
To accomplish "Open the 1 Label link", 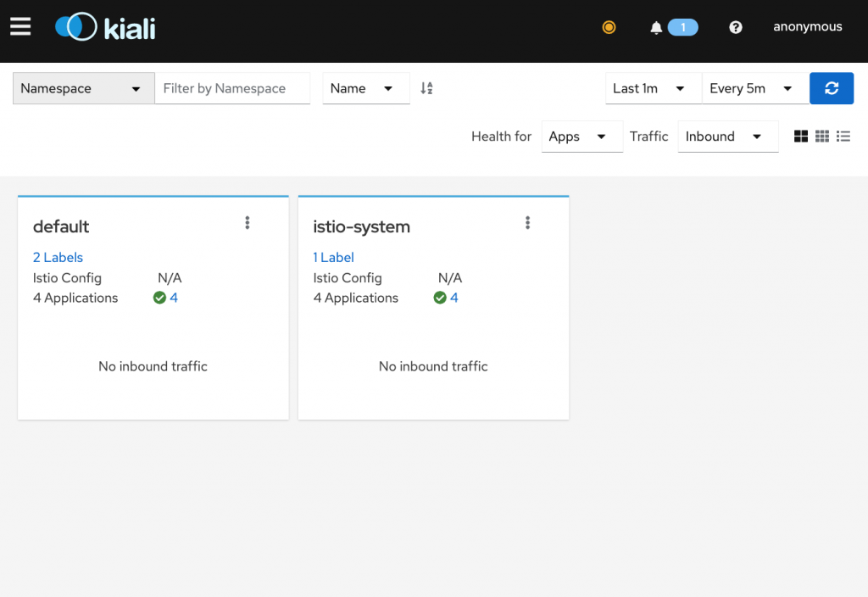I will [x=333, y=258].
